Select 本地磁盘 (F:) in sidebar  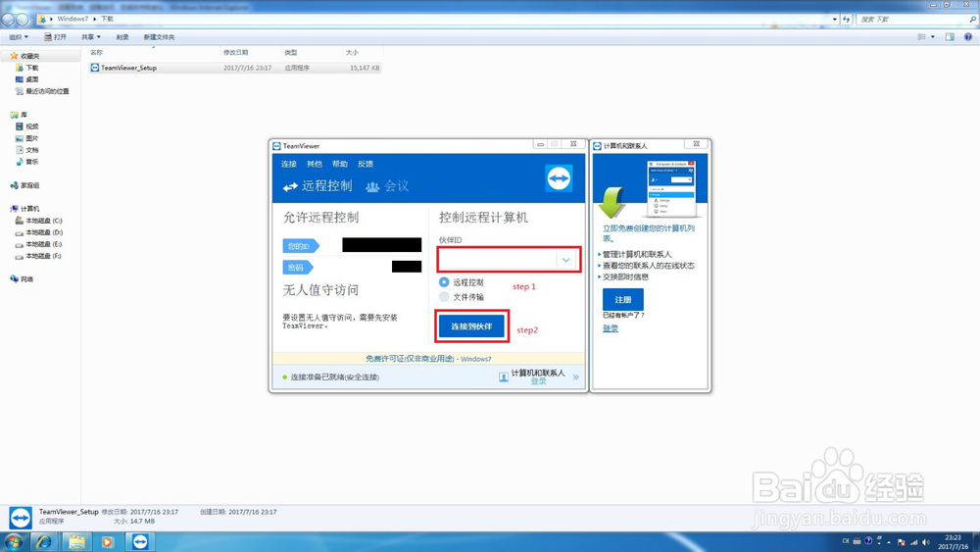point(39,256)
